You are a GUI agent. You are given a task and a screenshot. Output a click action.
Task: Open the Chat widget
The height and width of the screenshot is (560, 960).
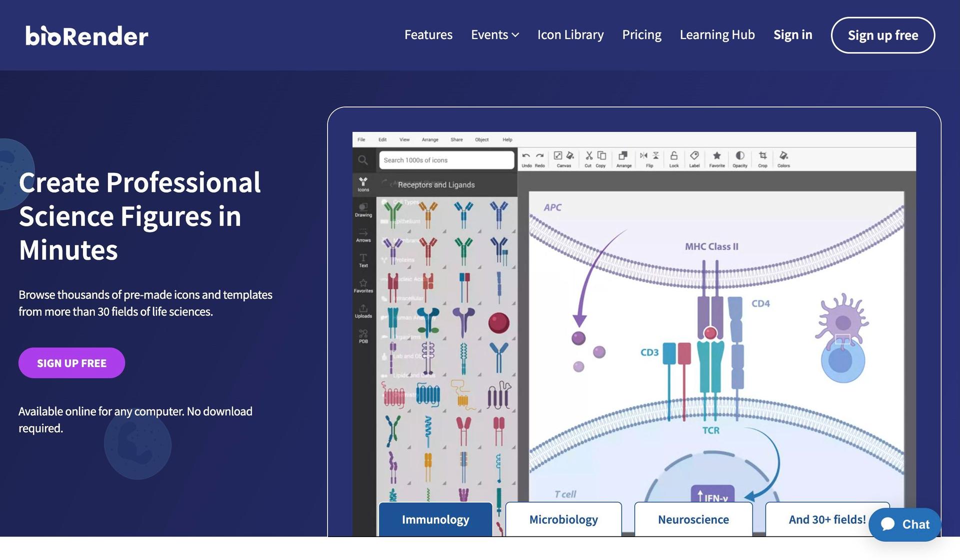(905, 525)
